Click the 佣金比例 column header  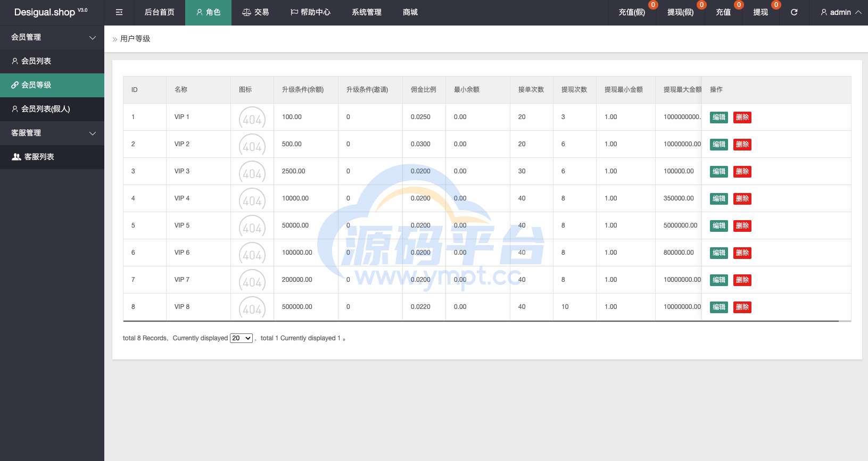(424, 90)
